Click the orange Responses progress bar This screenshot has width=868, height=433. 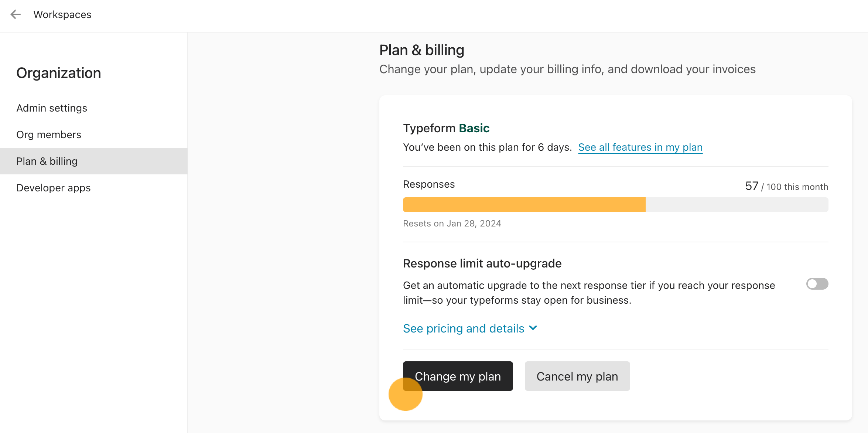[x=524, y=205]
